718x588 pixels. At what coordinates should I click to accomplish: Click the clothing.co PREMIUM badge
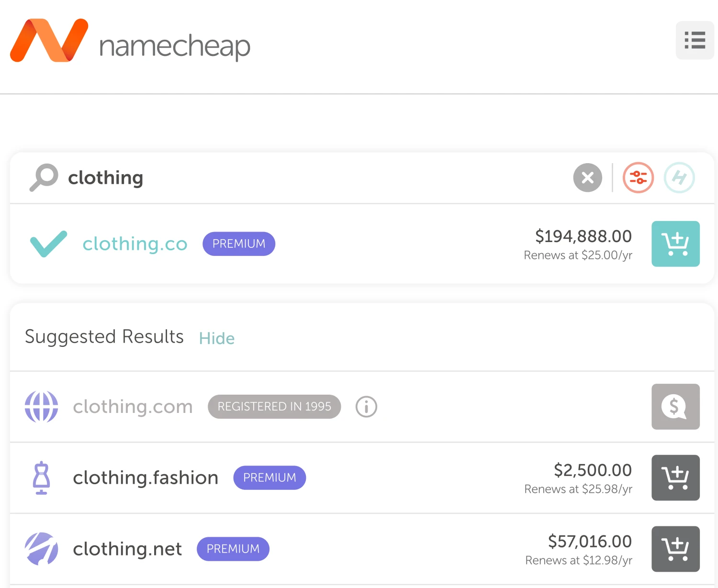click(x=238, y=244)
